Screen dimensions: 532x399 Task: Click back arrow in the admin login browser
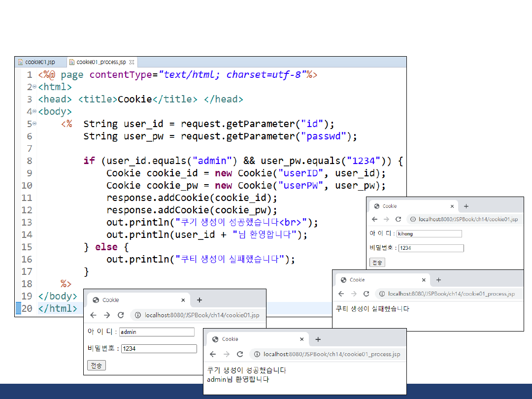(93, 315)
